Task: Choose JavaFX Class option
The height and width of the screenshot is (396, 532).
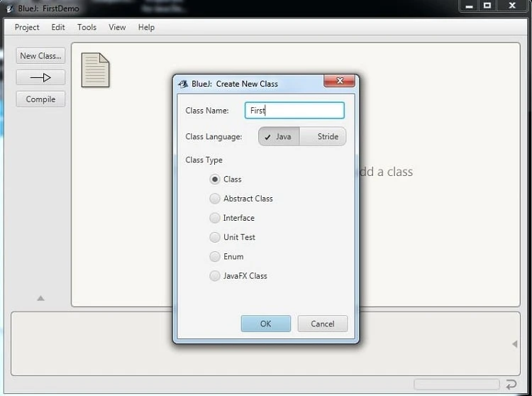Action: (215, 275)
